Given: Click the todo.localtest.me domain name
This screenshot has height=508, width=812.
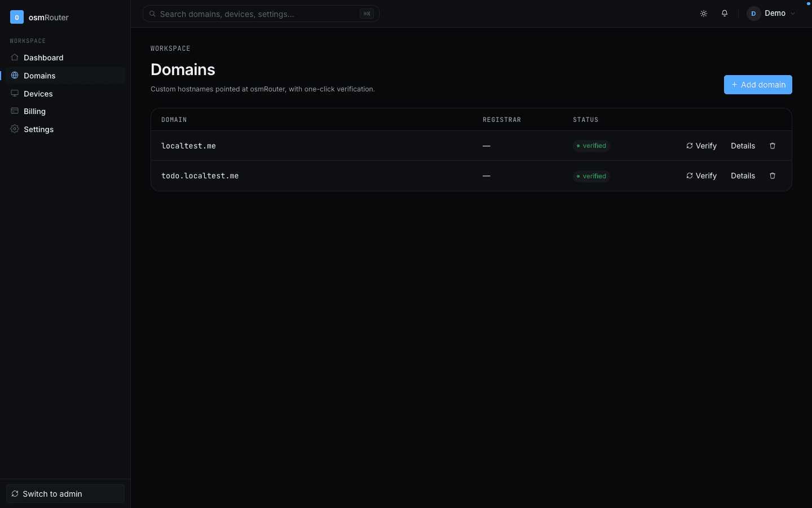Looking at the screenshot, I should [x=200, y=176].
